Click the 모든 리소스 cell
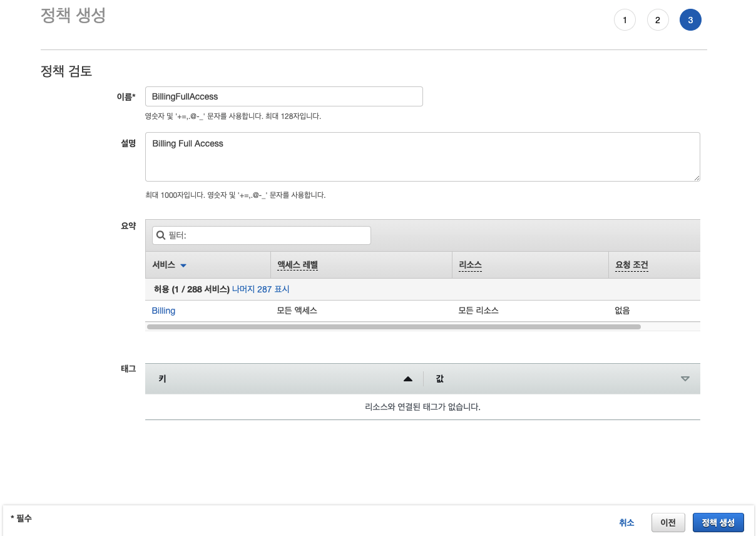 pos(479,311)
